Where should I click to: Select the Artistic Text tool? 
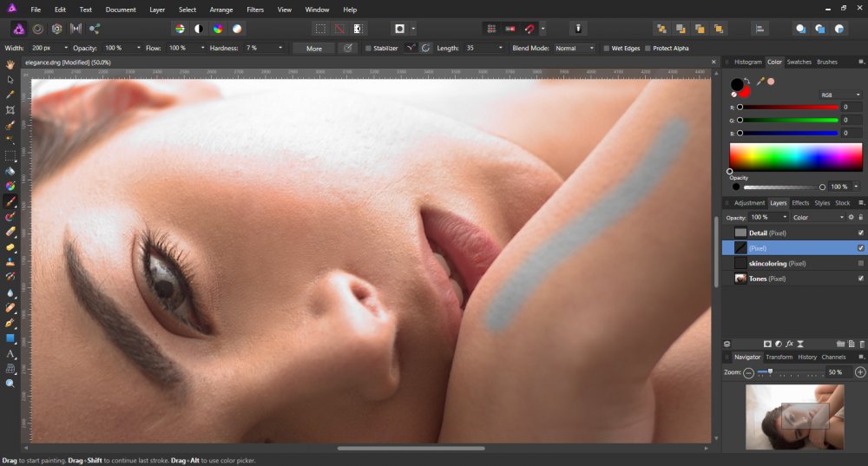(10, 353)
